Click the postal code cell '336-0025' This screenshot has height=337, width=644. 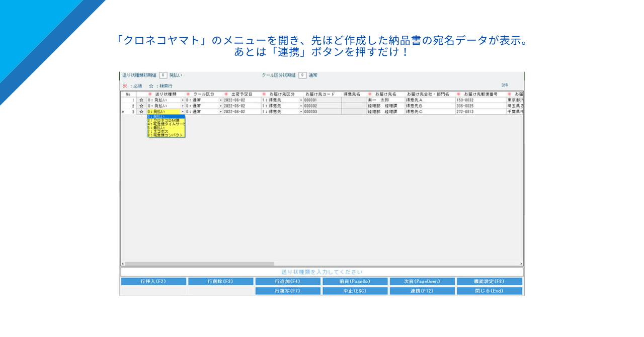coord(481,106)
